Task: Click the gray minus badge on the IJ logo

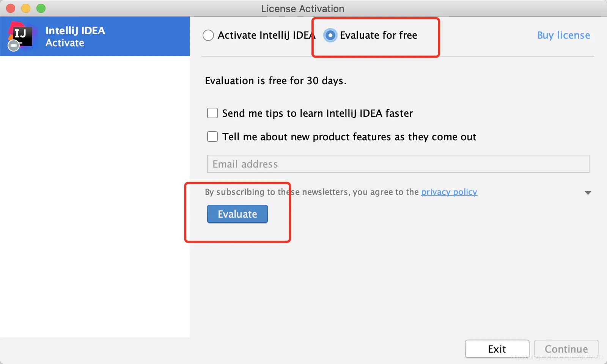Action: point(14,46)
